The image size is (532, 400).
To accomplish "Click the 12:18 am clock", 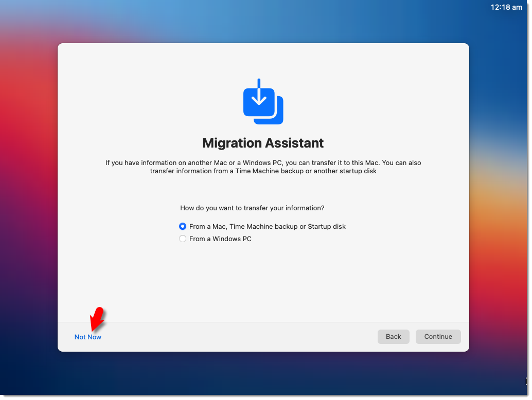I will [x=506, y=7].
